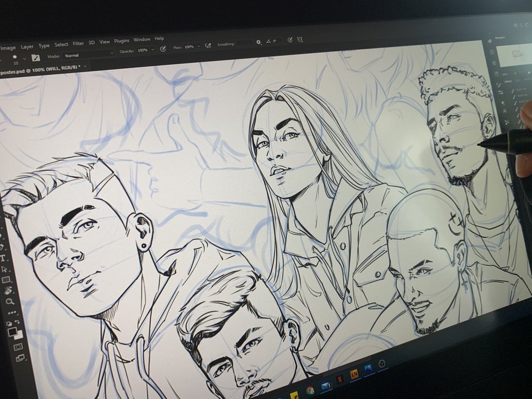Toggle Quick Mask mode icon
This screenshot has height=399, width=532.
[18, 347]
